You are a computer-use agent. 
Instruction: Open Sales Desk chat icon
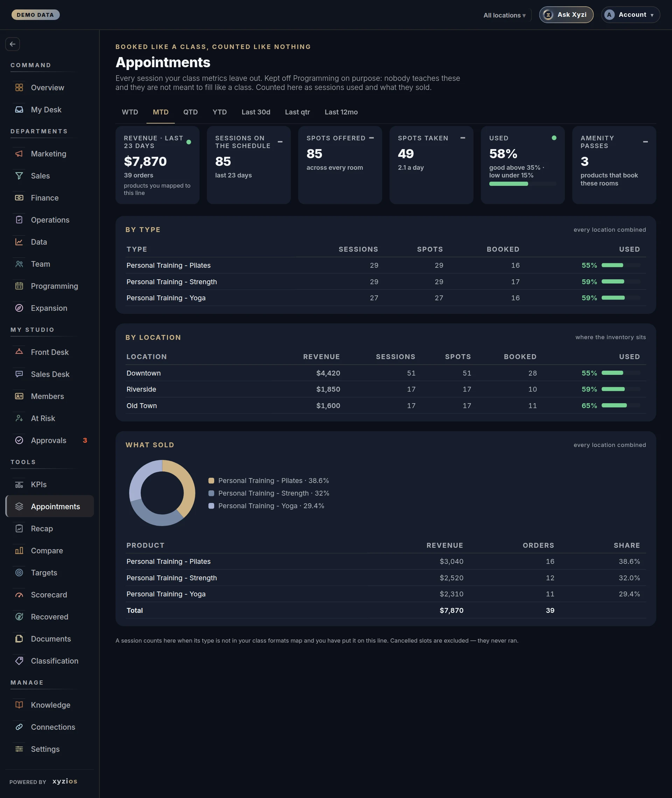[19, 374]
